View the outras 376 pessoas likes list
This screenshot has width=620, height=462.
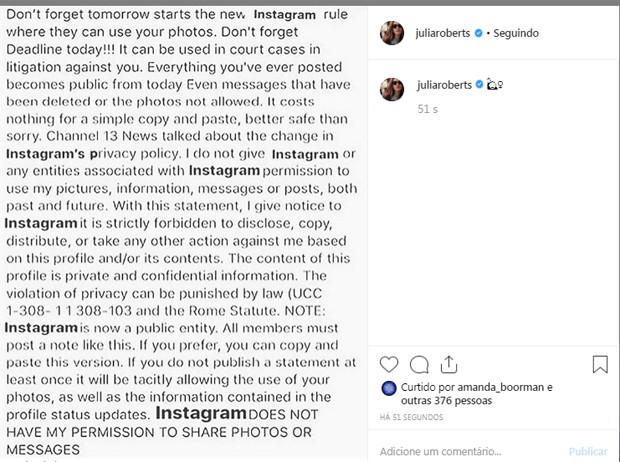pos(446,401)
